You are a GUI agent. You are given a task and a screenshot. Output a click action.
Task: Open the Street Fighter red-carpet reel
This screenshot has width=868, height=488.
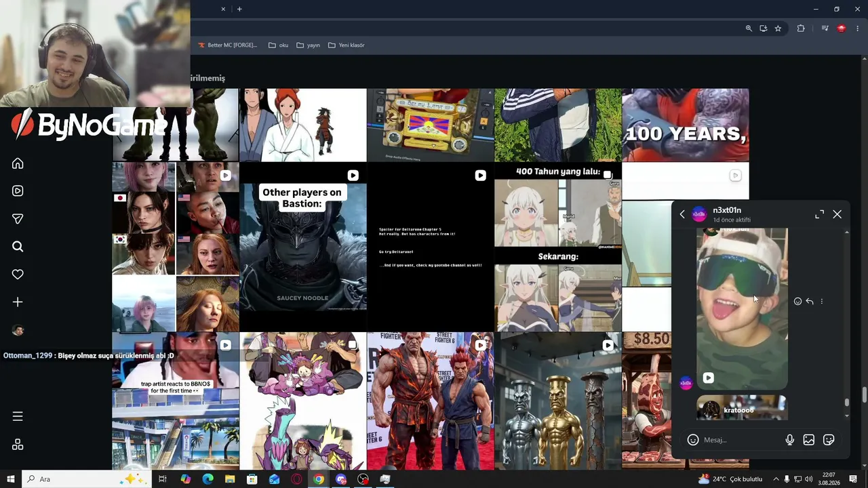tap(431, 401)
